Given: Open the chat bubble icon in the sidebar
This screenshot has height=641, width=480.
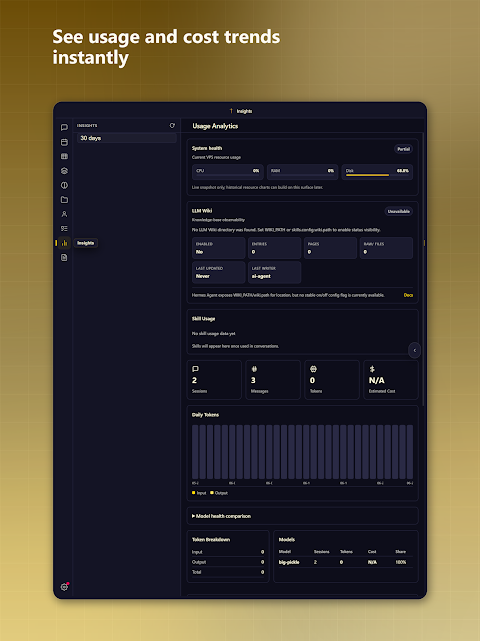Looking at the screenshot, I should pos(64,128).
